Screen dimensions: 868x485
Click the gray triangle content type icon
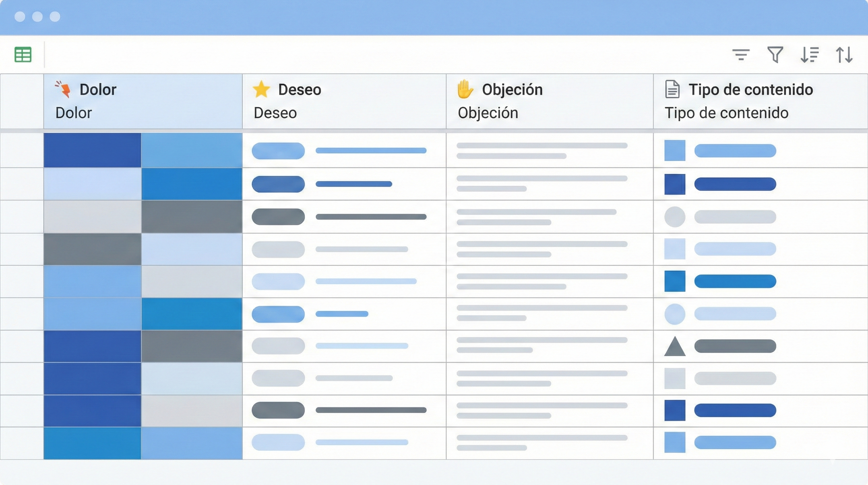(675, 347)
